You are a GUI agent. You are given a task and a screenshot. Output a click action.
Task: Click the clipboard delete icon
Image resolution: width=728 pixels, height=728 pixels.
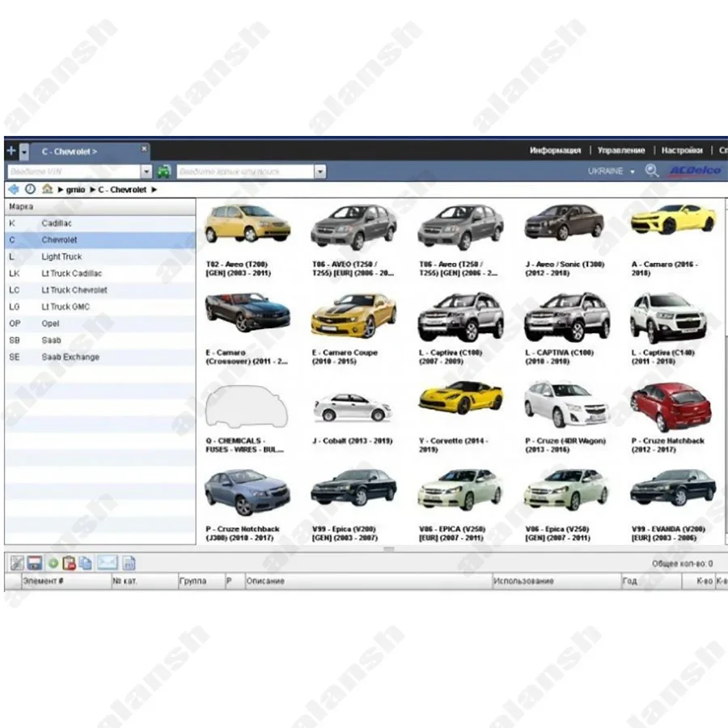[x=70, y=563]
